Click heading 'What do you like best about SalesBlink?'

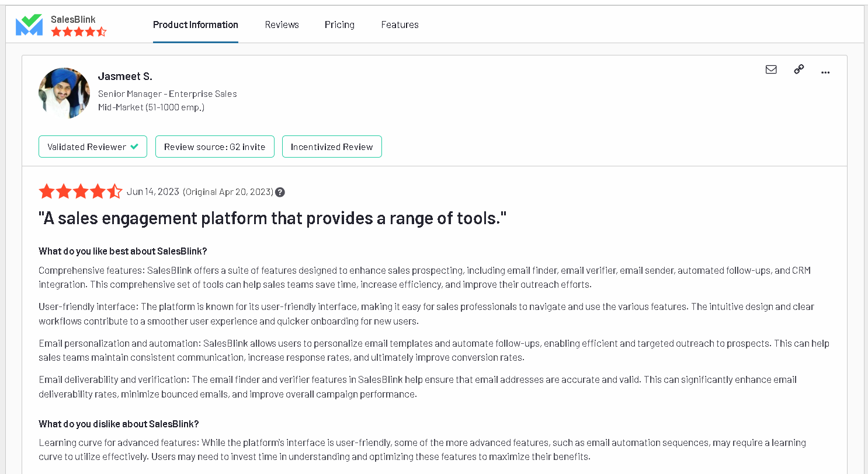pyautogui.click(x=123, y=252)
